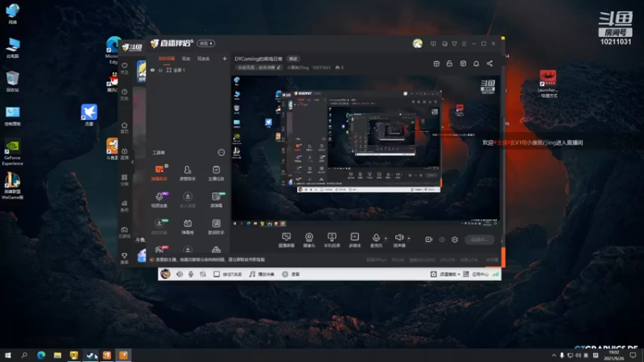Open 首页 home in Douyu sidebar
The image size is (644, 362).
(125, 128)
